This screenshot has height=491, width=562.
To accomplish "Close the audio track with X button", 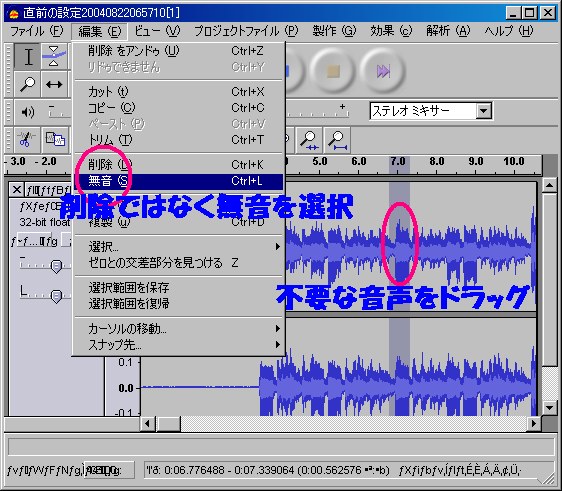I will [x=16, y=190].
